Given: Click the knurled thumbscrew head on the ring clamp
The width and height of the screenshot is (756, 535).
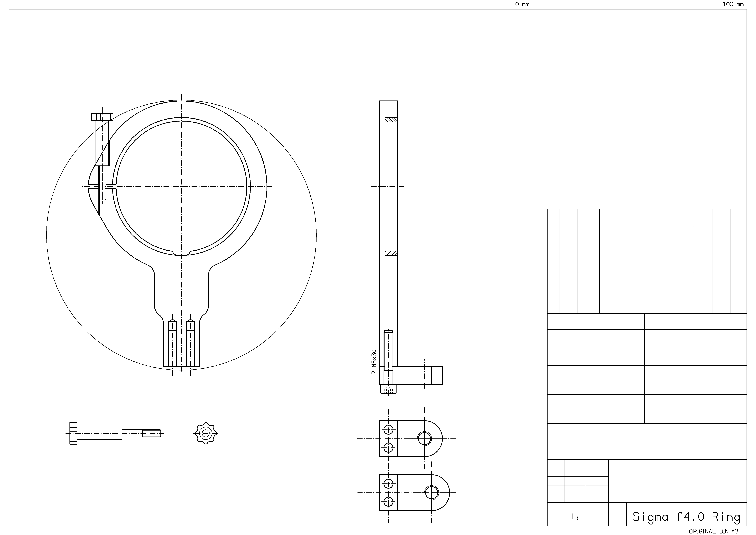Looking at the screenshot, I should point(102,117).
